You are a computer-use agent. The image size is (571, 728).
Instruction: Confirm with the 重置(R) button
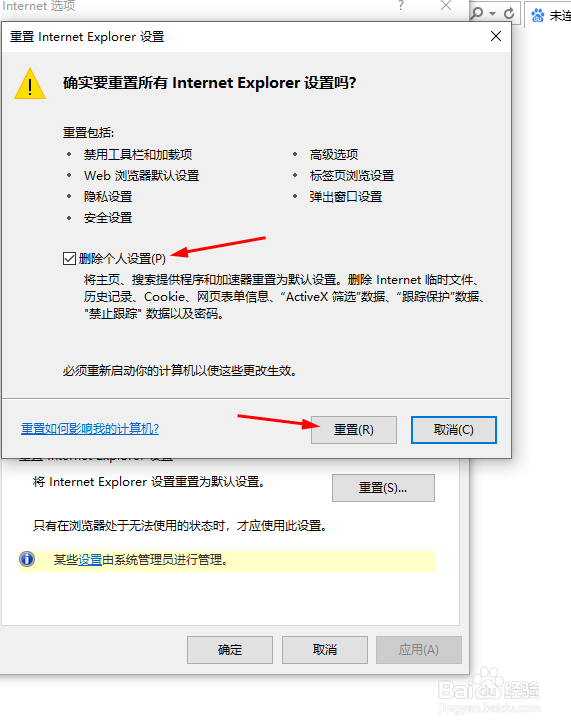pyautogui.click(x=354, y=429)
